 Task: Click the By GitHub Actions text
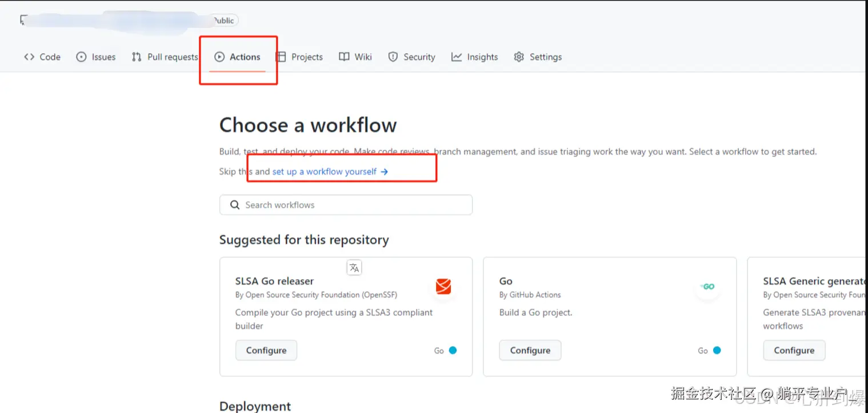pos(530,295)
